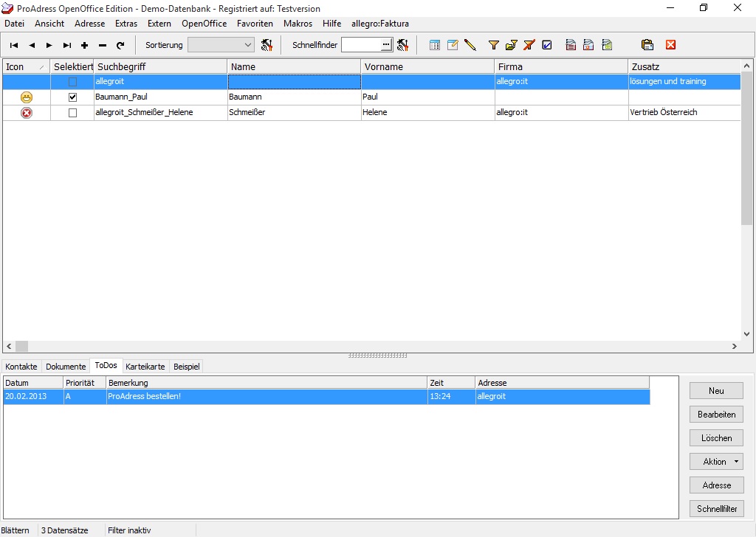Viewport: 756px width, 537px height.
Task: Switch to the Beispiel tab
Action: 187,367
